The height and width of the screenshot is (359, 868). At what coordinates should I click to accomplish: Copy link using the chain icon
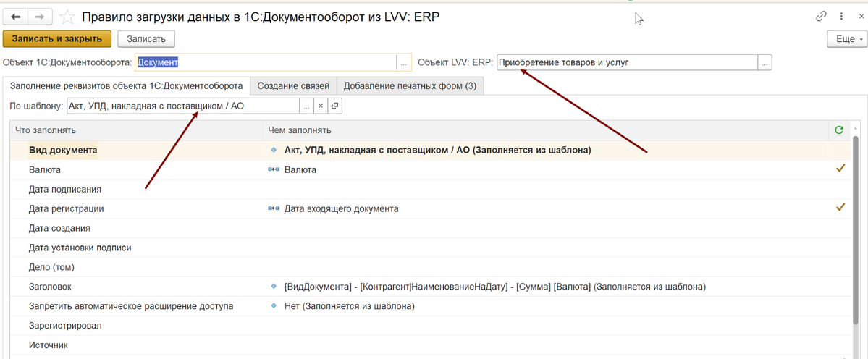(821, 16)
